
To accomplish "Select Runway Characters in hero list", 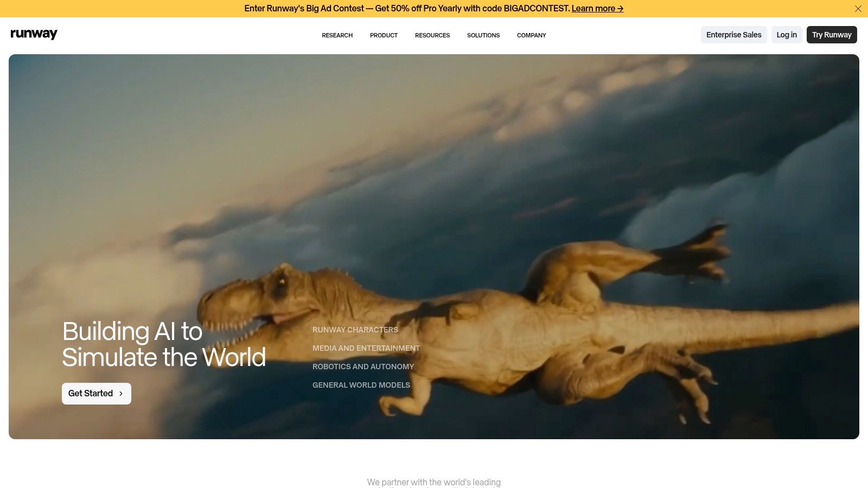I will 355,330.
